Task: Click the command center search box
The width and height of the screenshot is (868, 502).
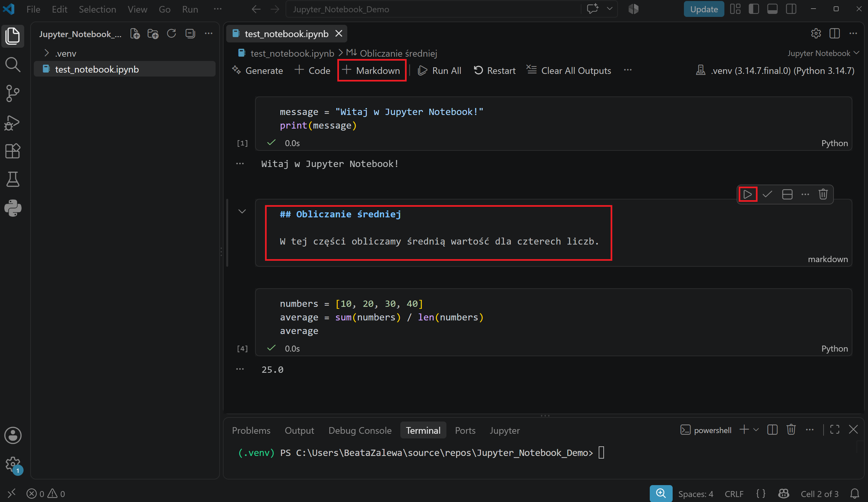Action: (433, 9)
